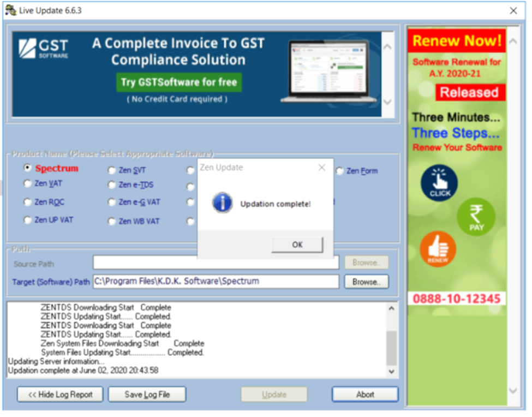Image resolution: width=532 pixels, height=417 pixels.
Task: Click the "Renew Your Software" red text
Action: pyautogui.click(x=457, y=147)
